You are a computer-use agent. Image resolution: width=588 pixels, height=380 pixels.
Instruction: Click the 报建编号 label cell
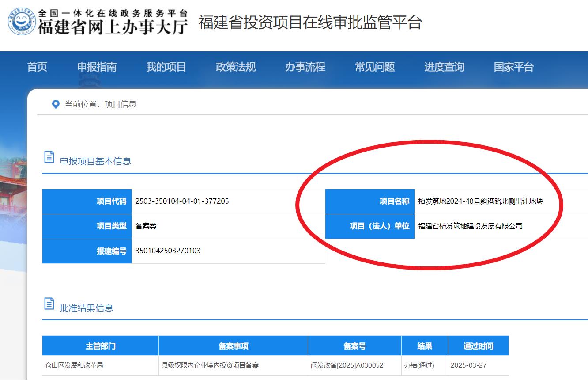click(87, 251)
